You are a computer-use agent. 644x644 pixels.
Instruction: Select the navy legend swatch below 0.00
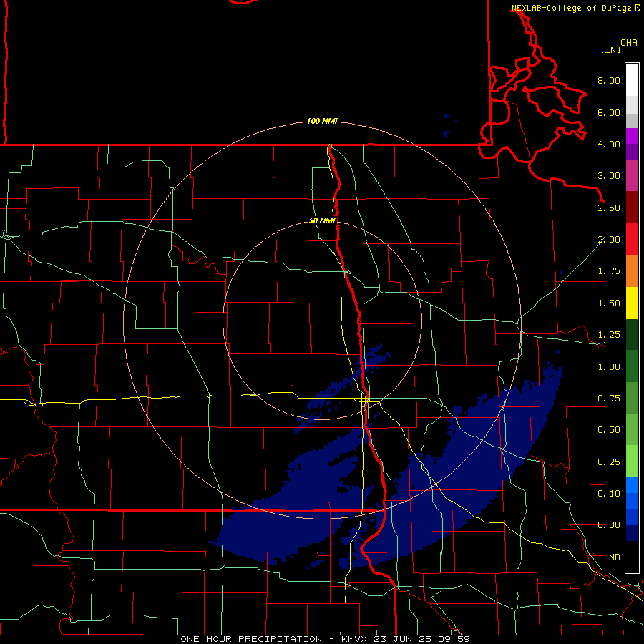tap(632, 533)
